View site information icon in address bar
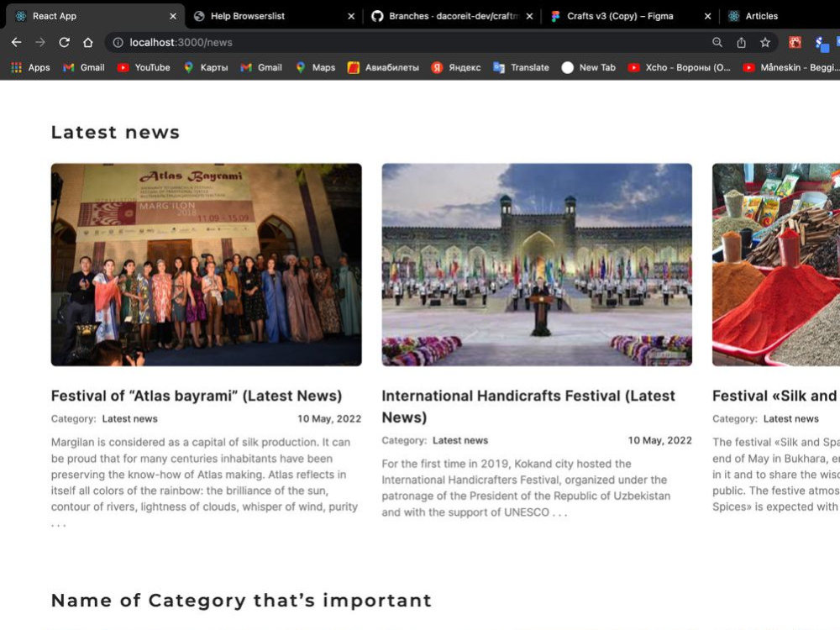840x630 pixels. (x=118, y=42)
